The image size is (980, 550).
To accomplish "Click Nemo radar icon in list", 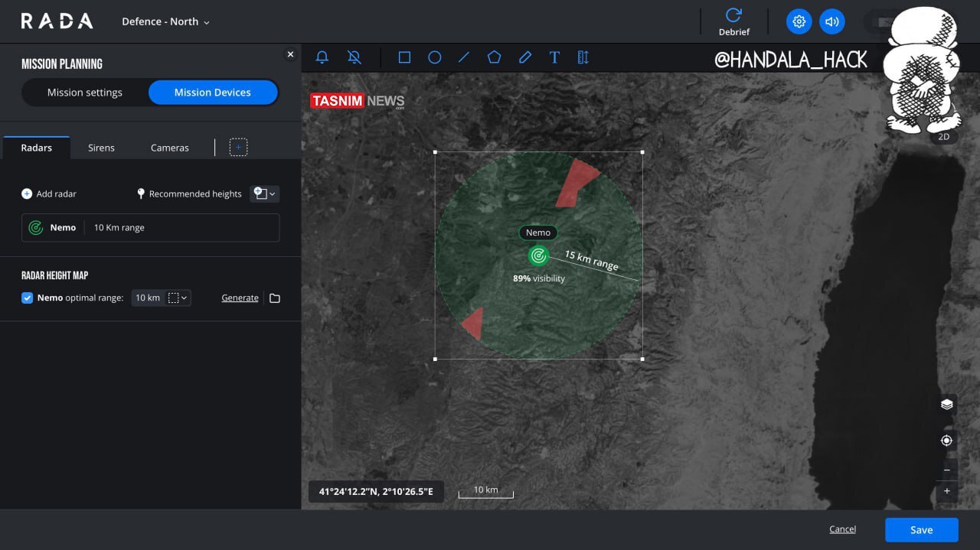I will click(35, 228).
